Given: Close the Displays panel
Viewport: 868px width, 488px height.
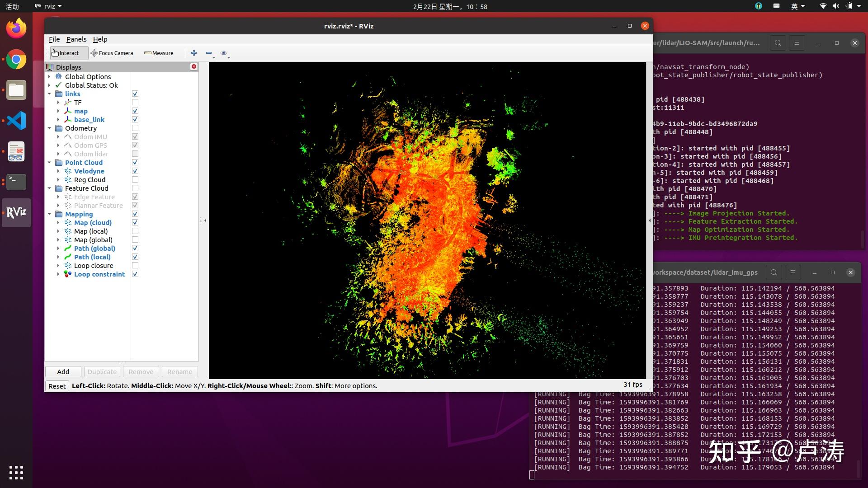Looking at the screenshot, I should [x=194, y=66].
